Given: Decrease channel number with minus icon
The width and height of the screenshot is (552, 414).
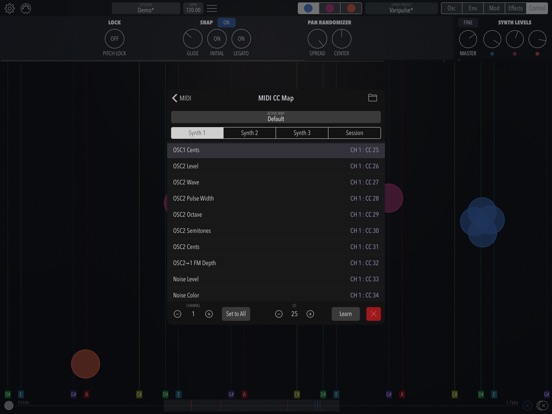Looking at the screenshot, I should pyautogui.click(x=177, y=314).
